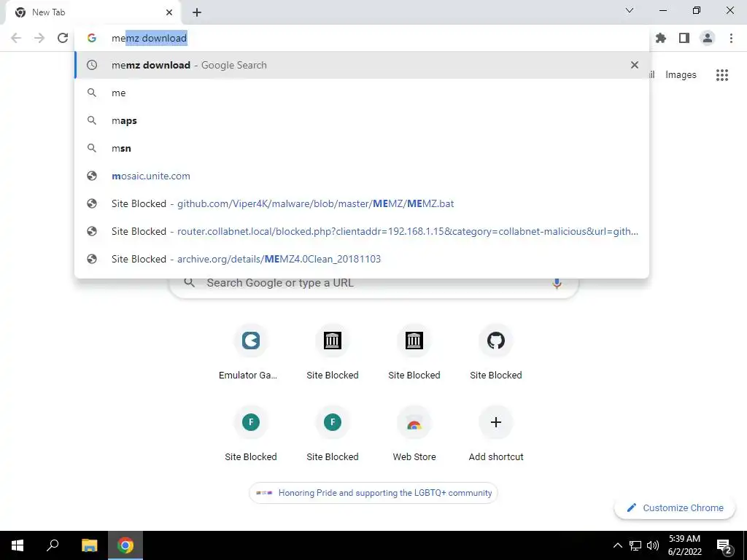Open the network tray icon

click(x=635, y=545)
